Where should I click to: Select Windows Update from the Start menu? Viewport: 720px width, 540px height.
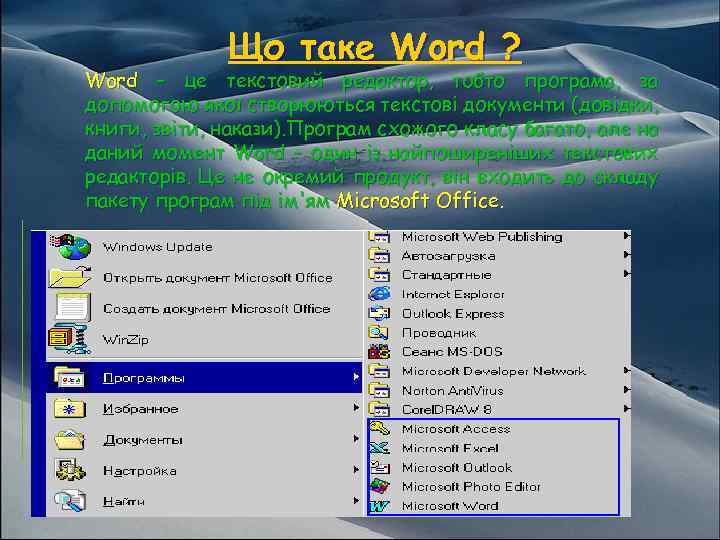[204, 247]
